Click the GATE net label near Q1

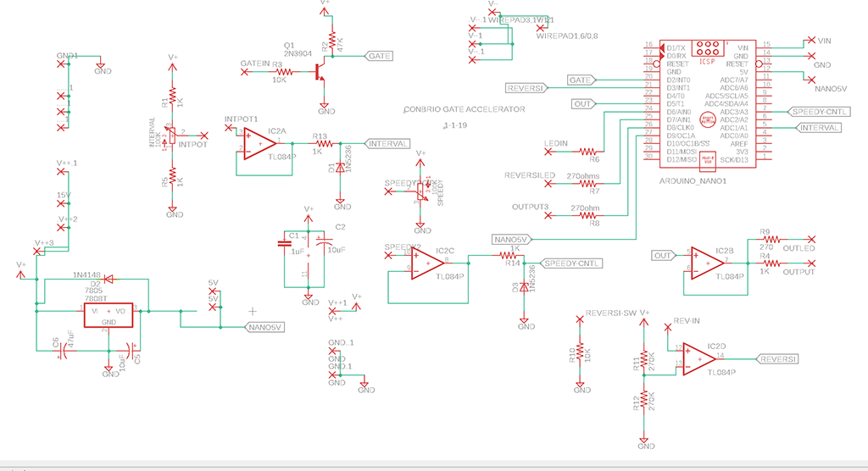point(378,56)
